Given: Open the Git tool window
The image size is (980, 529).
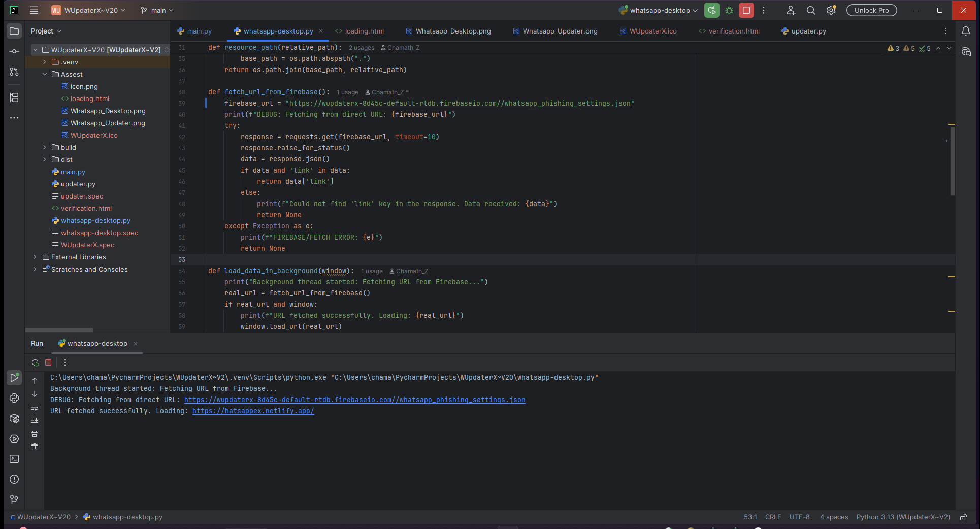Looking at the screenshot, I should pos(14,500).
